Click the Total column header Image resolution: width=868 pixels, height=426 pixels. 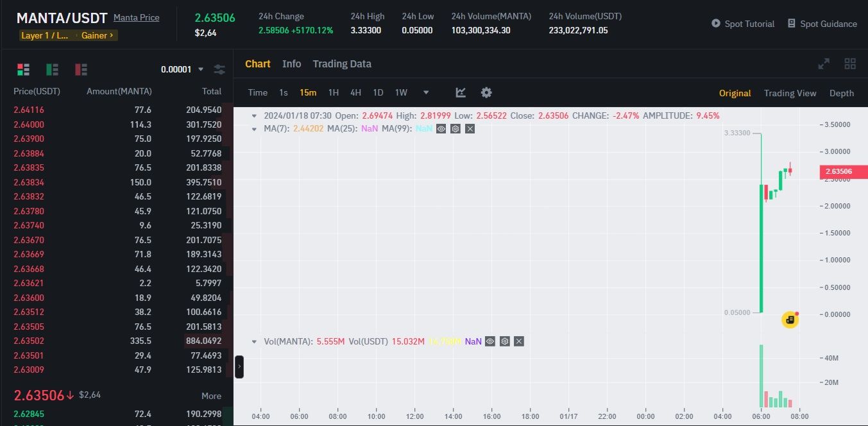(x=212, y=91)
